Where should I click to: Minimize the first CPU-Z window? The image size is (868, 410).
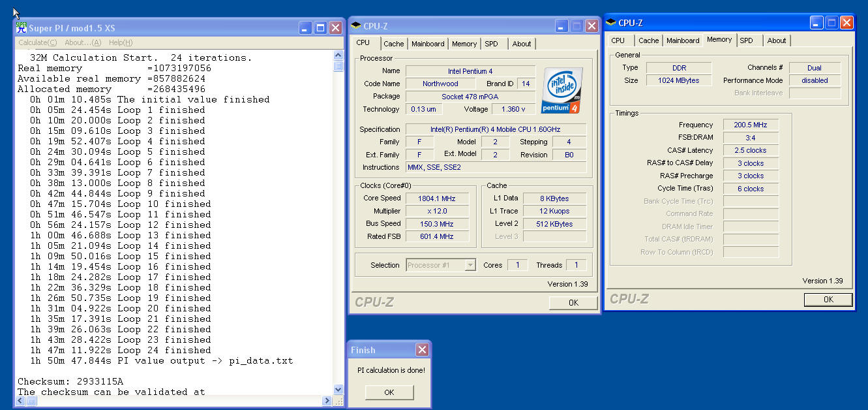[x=561, y=25]
